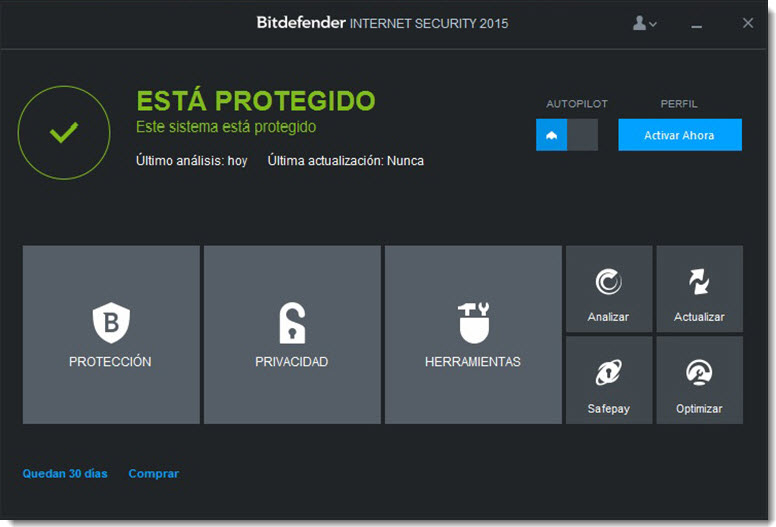Toggle the Autopilot switch
Image resolution: width=776 pixels, height=527 pixels.
567,135
